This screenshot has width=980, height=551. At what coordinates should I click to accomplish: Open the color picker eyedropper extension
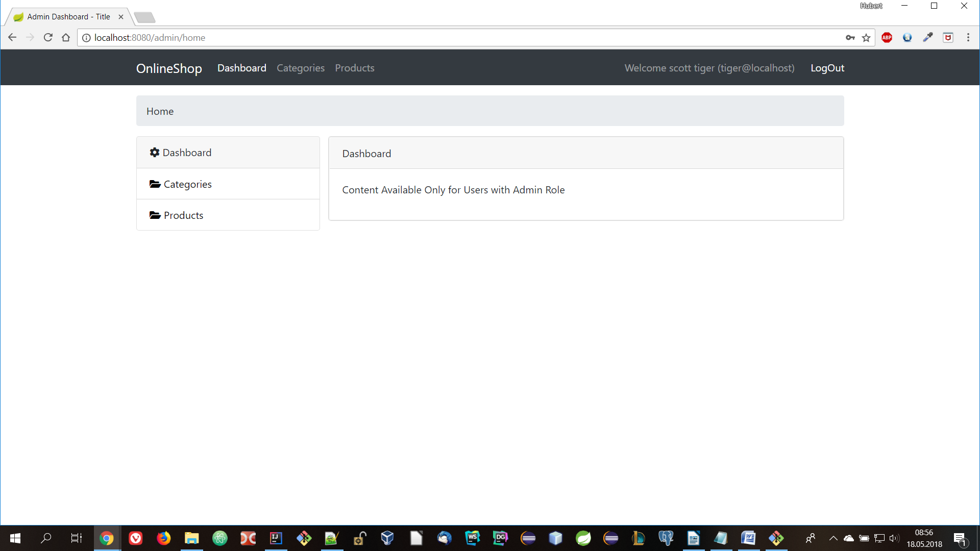coord(927,38)
